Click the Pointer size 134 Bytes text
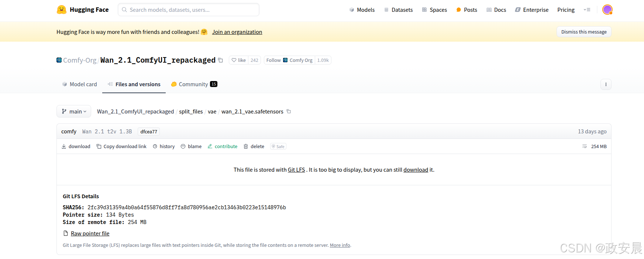Screen dimensions: 644x259 (98, 215)
